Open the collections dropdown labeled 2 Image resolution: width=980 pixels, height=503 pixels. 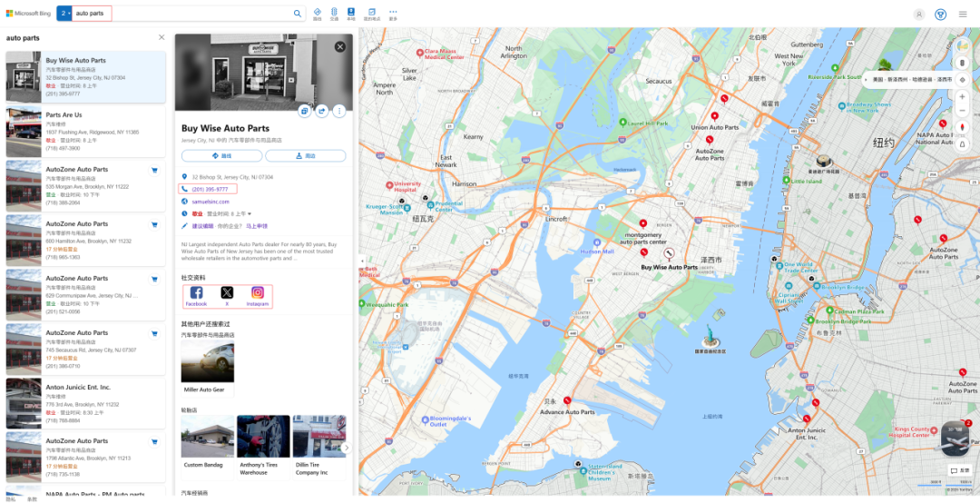click(64, 13)
